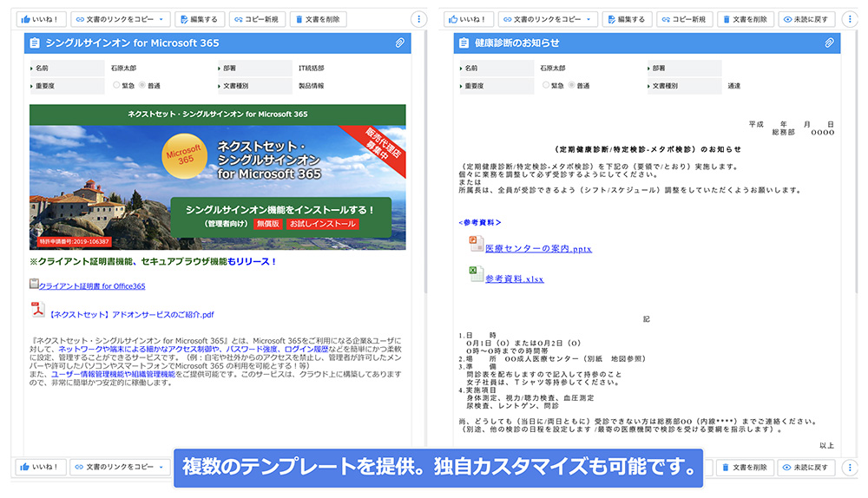
Task: Select 普通 radio button in right document
Action: point(572,85)
